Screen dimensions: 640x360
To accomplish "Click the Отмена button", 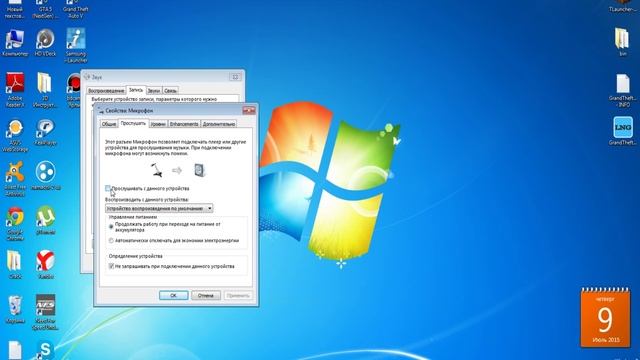I will (x=206, y=295).
